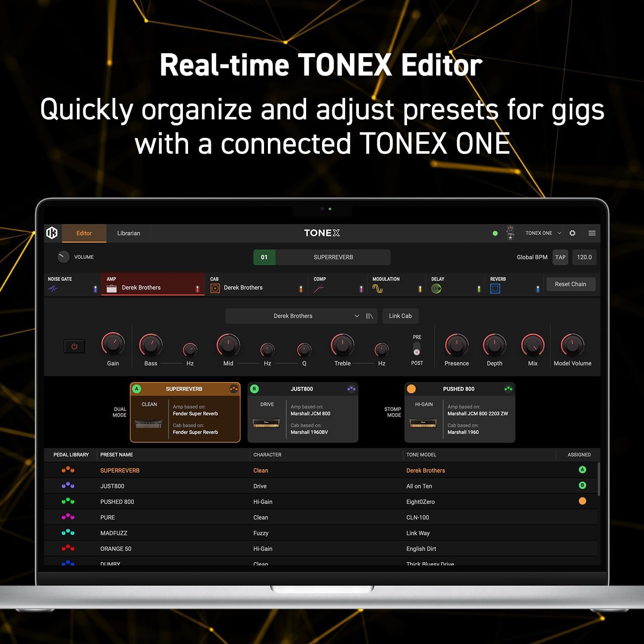Click the Link Cab button
Screen dimensions: 644x644
400,316
